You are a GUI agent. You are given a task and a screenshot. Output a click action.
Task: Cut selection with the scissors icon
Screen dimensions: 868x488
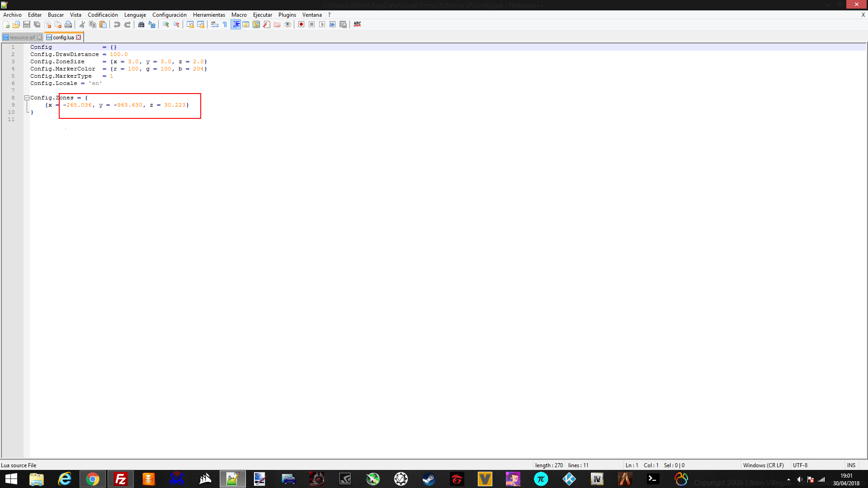82,24
